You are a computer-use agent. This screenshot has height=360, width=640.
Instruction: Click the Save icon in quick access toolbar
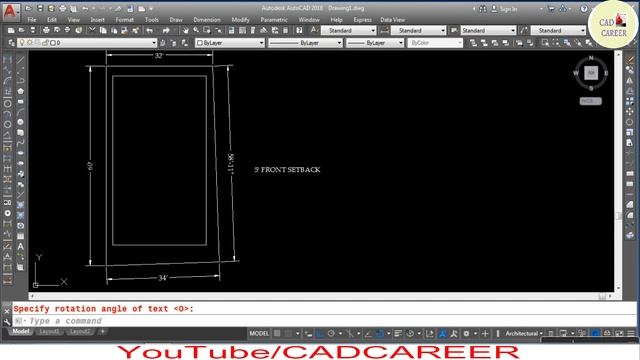(40, 9)
